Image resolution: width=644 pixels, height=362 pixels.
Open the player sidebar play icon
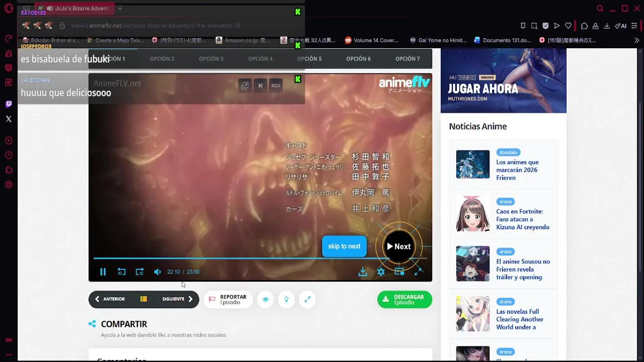9,141
